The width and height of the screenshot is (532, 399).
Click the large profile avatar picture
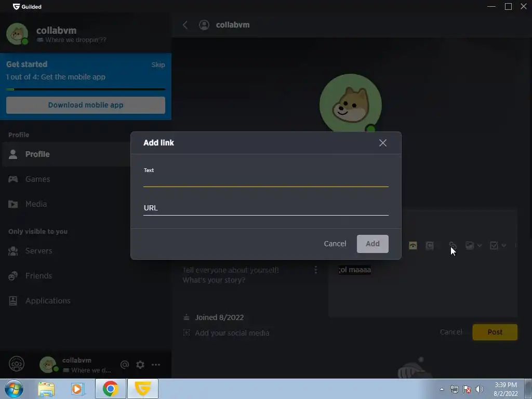coord(351,104)
